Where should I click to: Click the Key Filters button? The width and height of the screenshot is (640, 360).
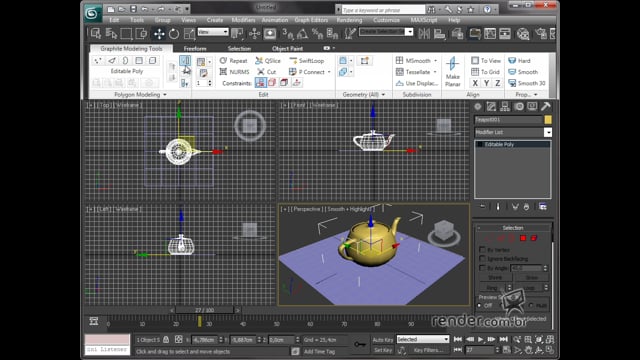pos(428,350)
